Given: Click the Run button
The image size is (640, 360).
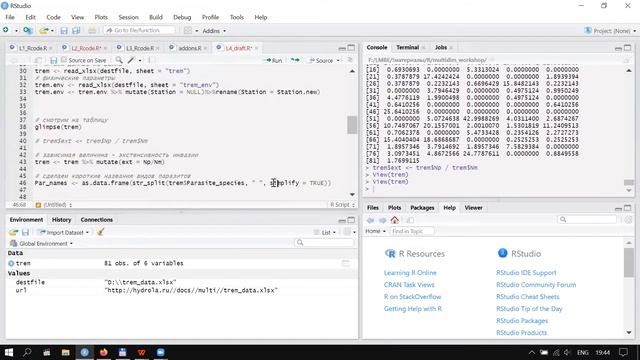Looking at the screenshot, I should (273, 60).
